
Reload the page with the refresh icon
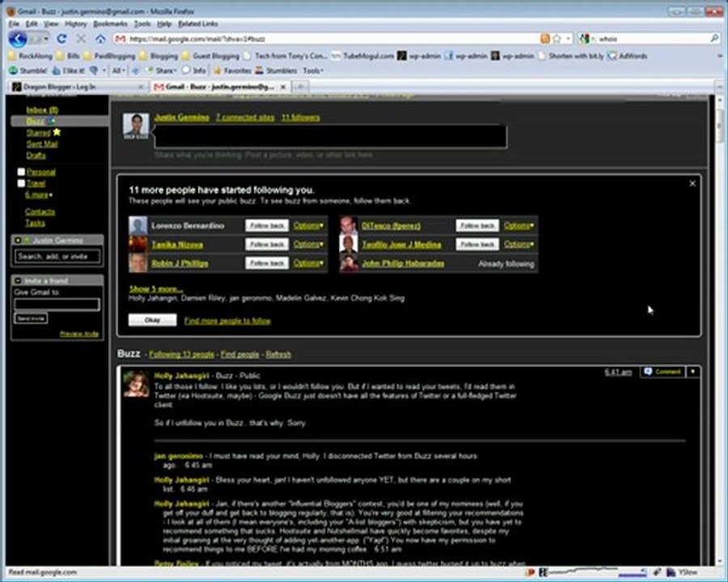click(x=61, y=39)
